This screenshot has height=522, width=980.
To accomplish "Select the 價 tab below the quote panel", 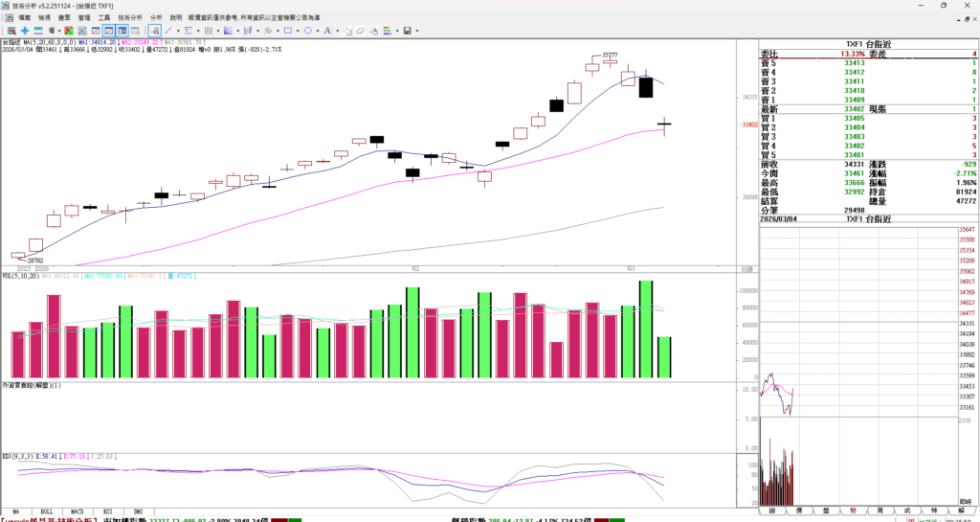I will [796, 512].
